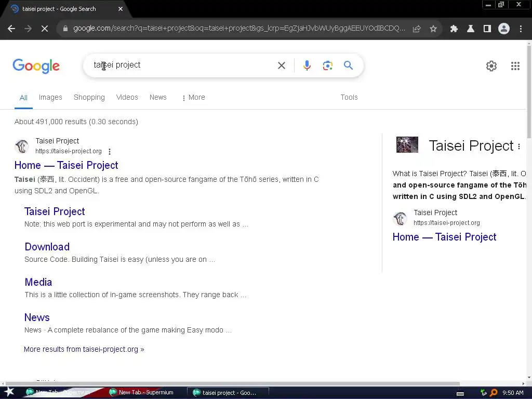Expand the More search filters menu

[x=193, y=97]
